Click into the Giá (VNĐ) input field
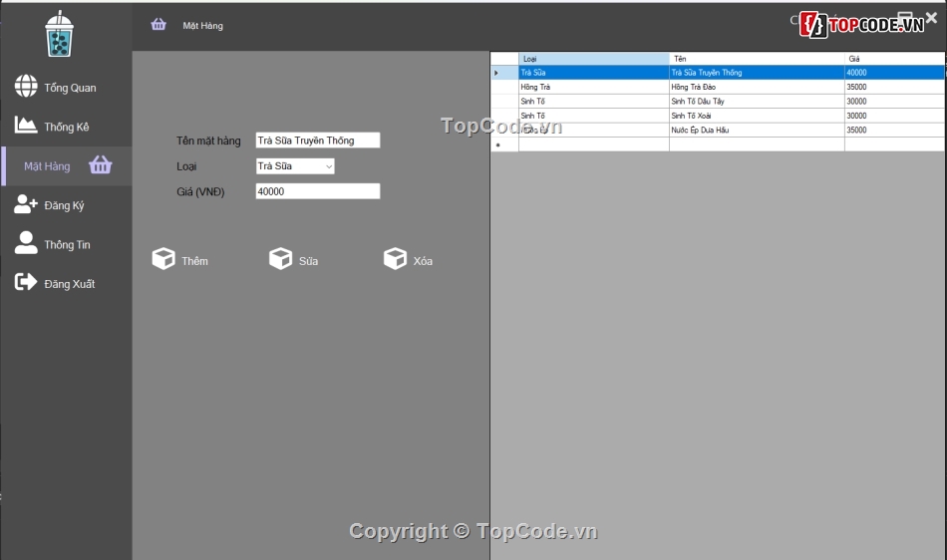Viewport: 947px width, 560px height. (317, 191)
